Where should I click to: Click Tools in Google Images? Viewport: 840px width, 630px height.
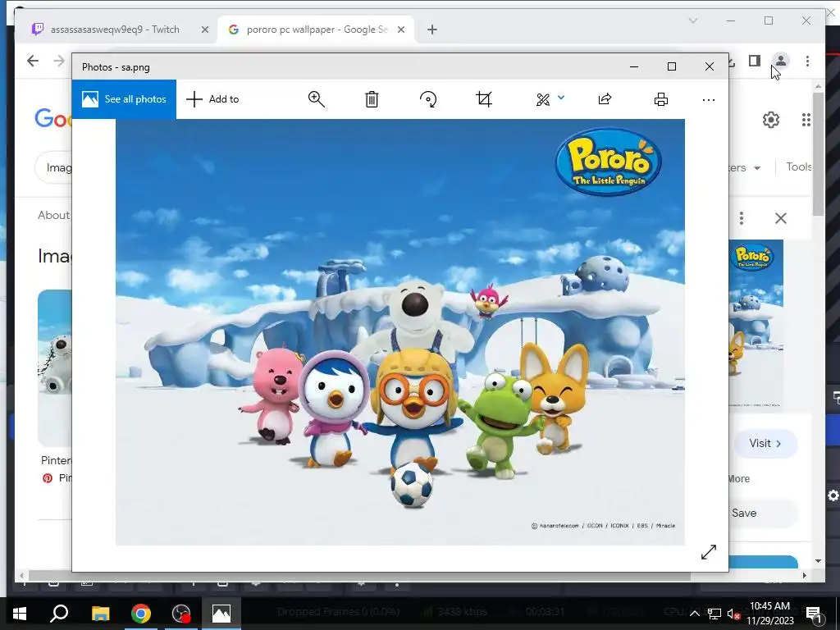click(x=798, y=167)
